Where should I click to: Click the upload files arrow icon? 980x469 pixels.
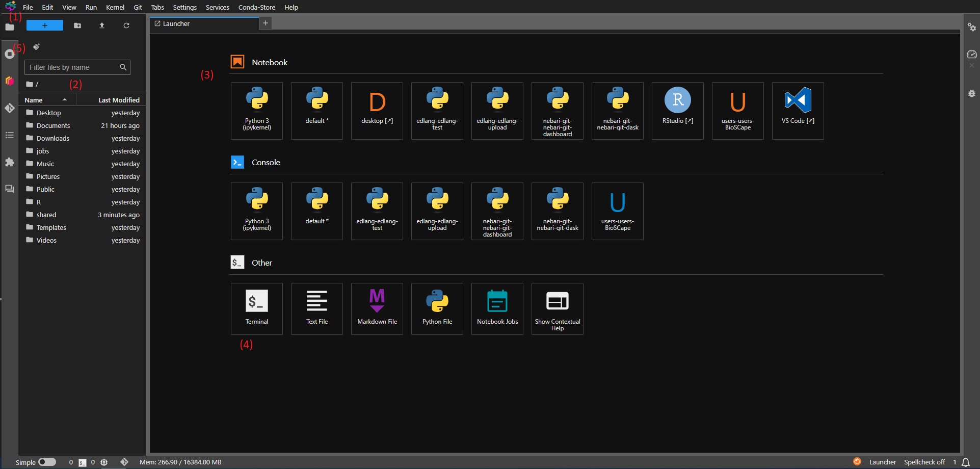tap(102, 25)
